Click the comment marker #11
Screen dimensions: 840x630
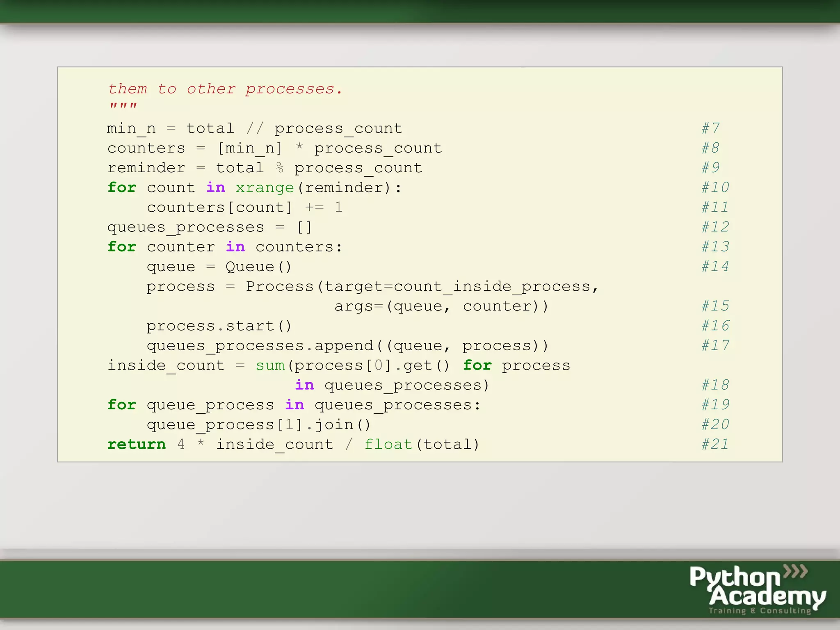point(715,207)
